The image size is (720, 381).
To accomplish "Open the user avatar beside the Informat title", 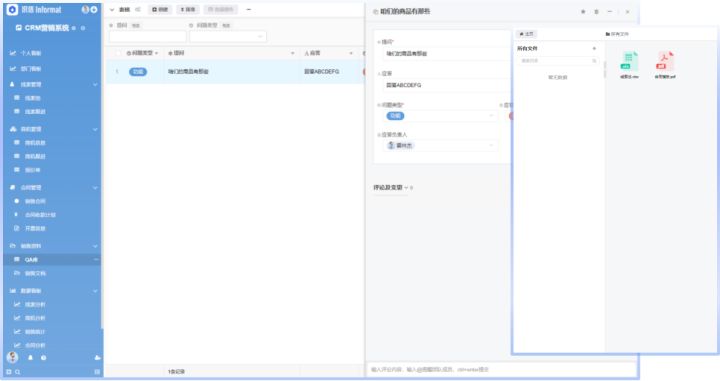I will pos(85,9).
